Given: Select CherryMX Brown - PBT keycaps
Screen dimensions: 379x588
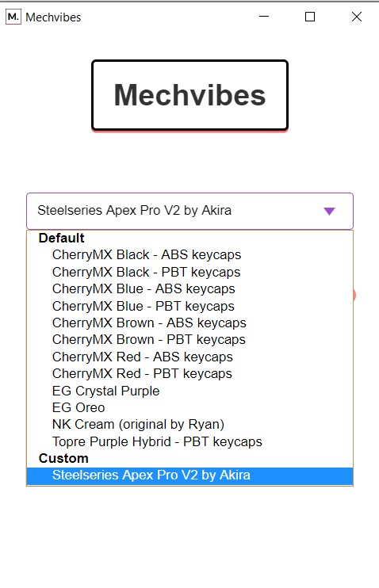Looking at the screenshot, I should pos(189,340).
